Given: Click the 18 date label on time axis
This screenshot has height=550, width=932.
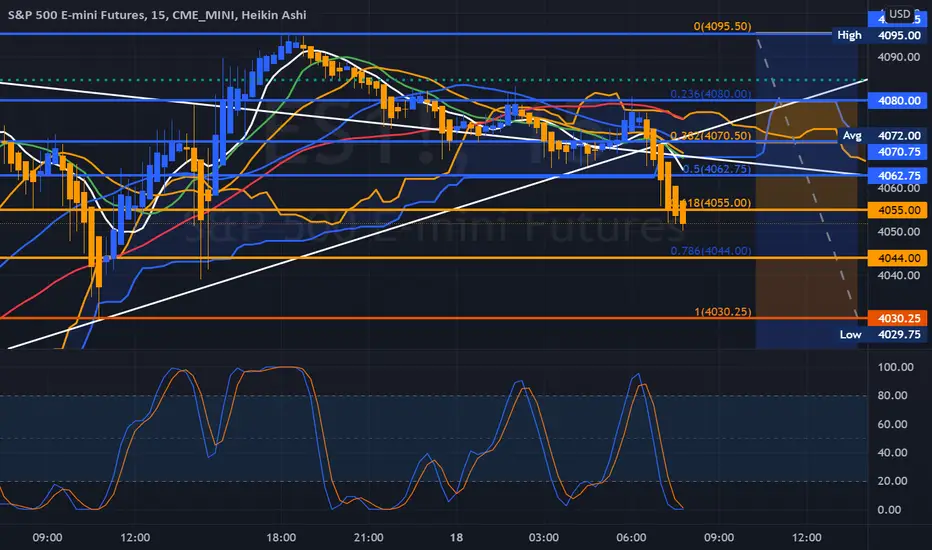Looking at the screenshot, I should coord(456,538).
